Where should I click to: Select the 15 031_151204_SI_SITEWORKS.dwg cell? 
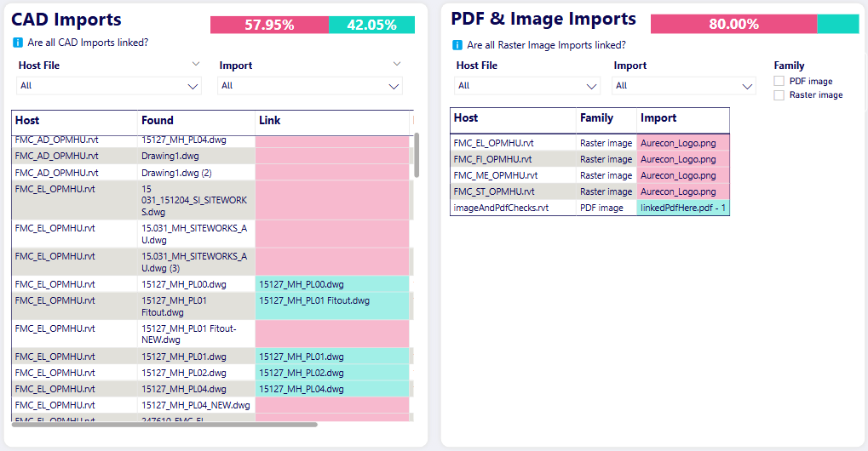coord(196,201)
